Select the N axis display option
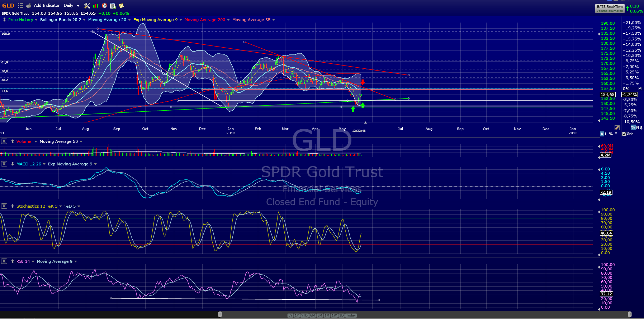 click(637, 127)
